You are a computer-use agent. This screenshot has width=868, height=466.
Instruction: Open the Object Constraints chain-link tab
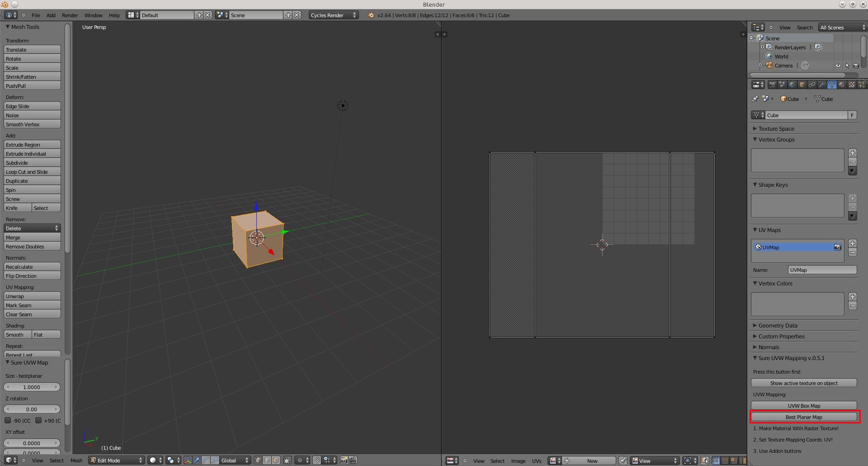[x=812, y=85]
